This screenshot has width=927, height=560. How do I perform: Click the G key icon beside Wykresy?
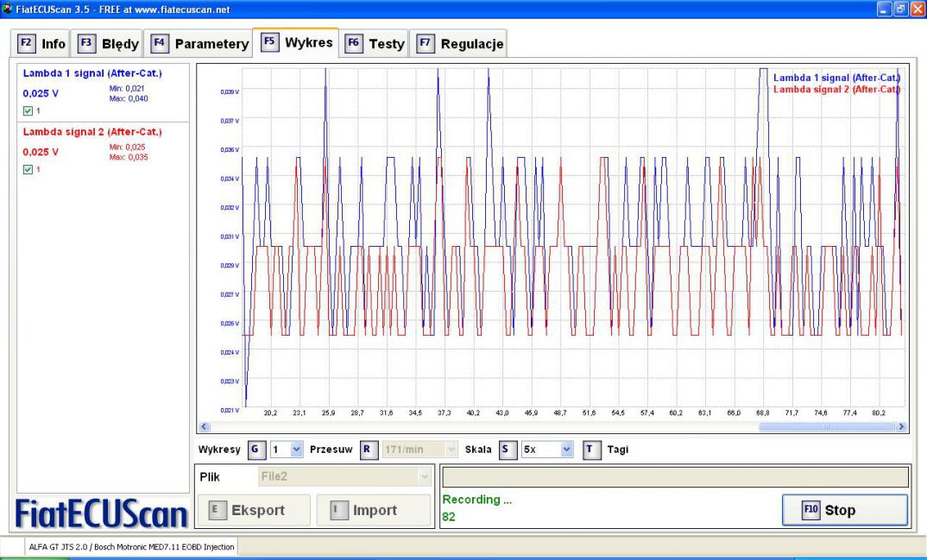[255, 450]
